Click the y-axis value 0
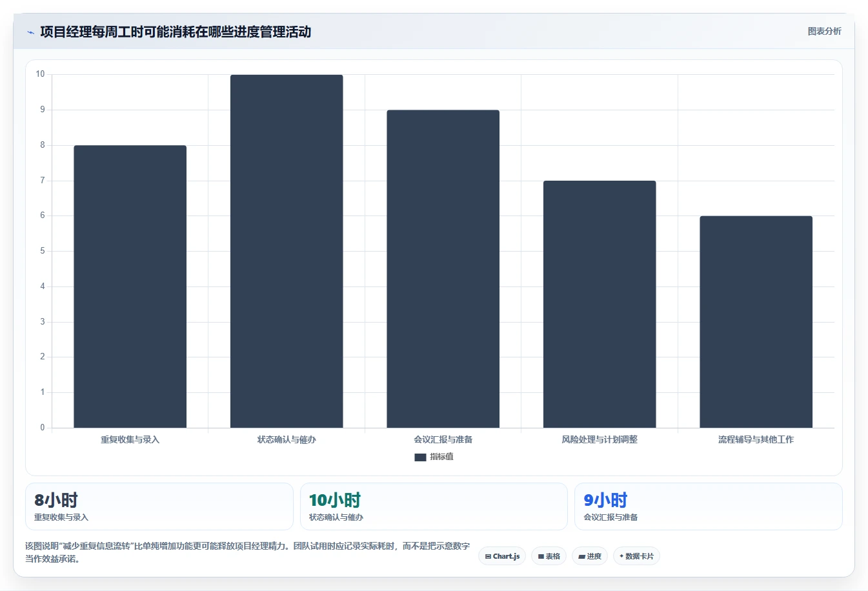 pyautogui.click(x=43, y=427)
